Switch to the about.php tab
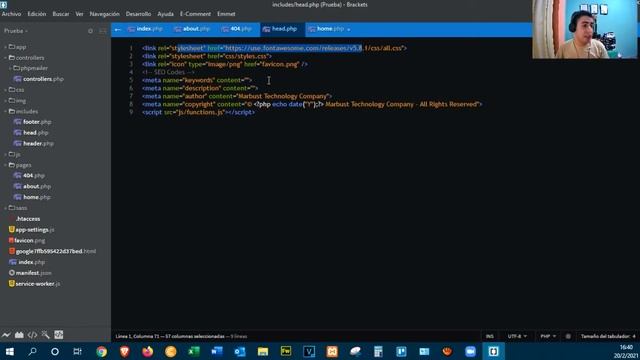This screenshot has width=640, height=360. coord(192,29)
